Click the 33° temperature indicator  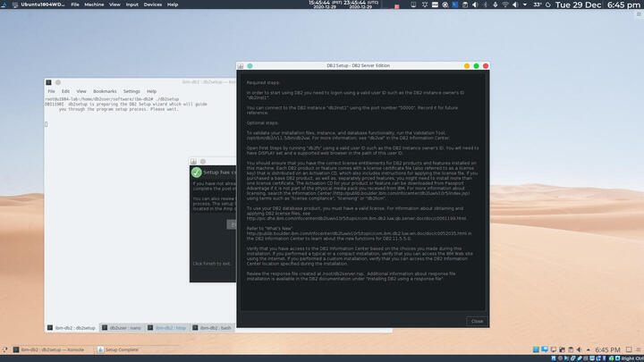(x=538, y=5)
